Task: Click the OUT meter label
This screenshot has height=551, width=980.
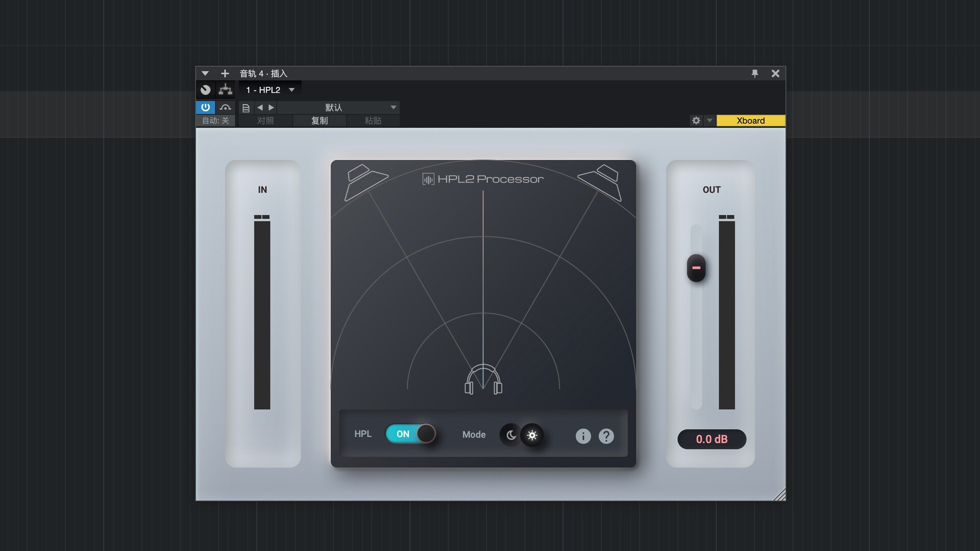Action: [712, 190]
